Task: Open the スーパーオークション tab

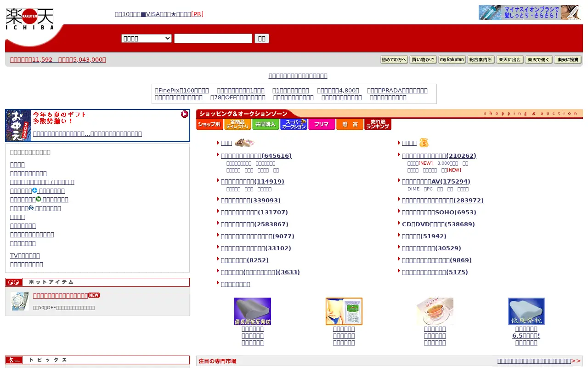Action: (294, 125)
